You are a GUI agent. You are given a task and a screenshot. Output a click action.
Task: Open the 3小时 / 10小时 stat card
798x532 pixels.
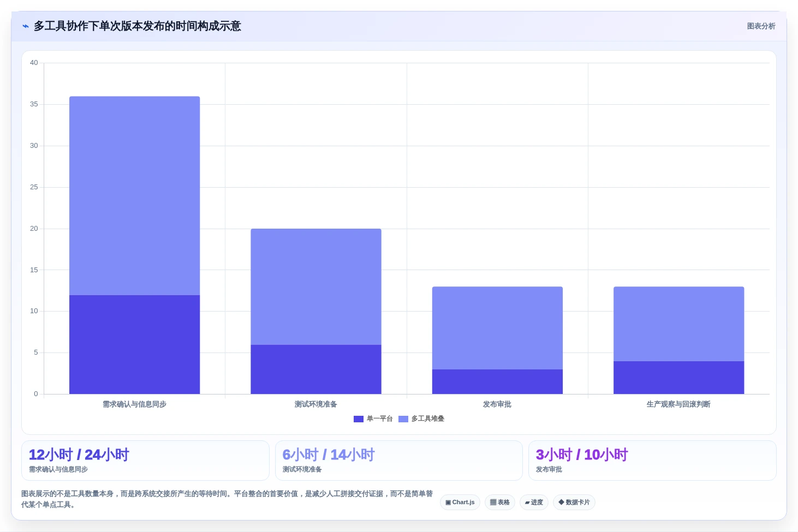652,461
